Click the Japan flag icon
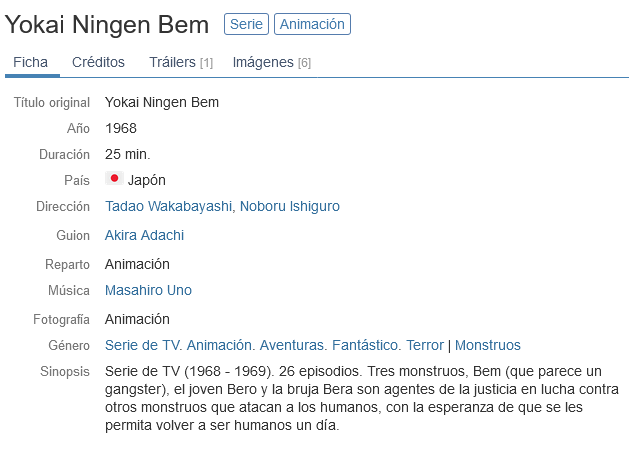629x459 pixels. tap(114, 179)
